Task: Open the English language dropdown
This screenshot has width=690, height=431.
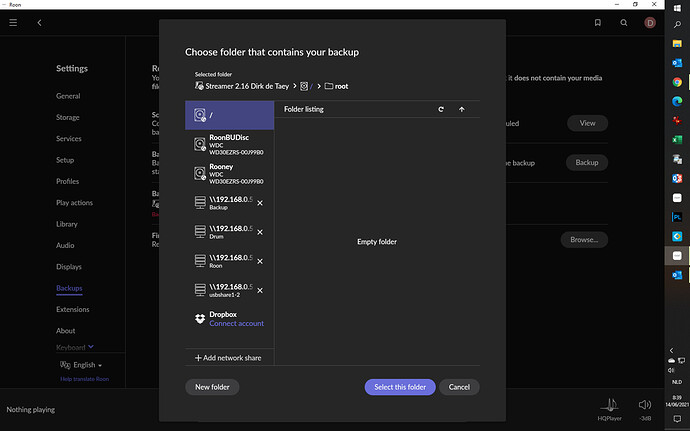Action: 81,365
